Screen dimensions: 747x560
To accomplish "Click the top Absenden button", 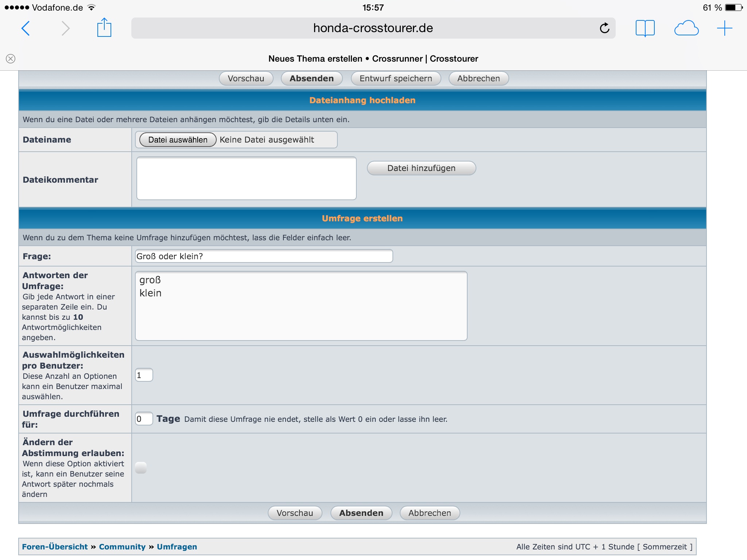I will tap(311, 78).
